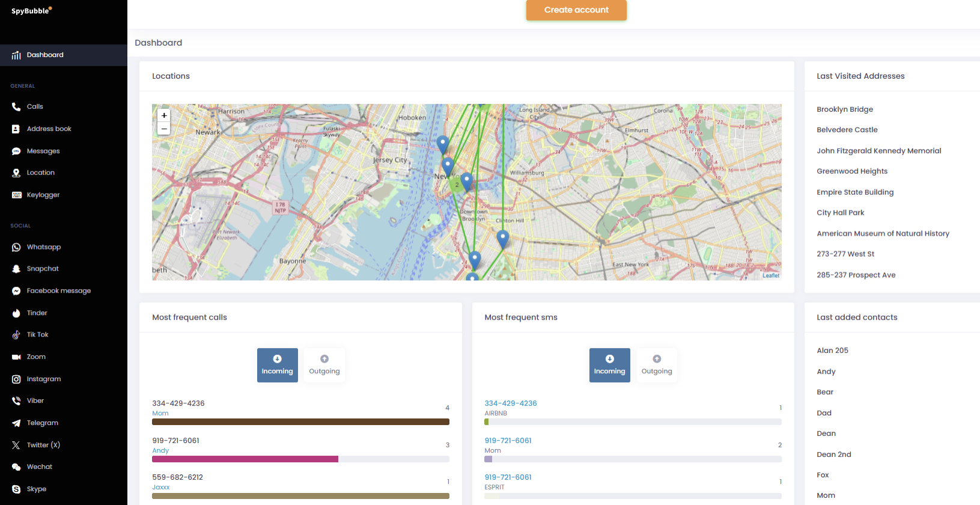The width and height of the screenshot is (980, 505).
Task: Click the Keylogger keyboard icon
Action: [x=16, y=195]
